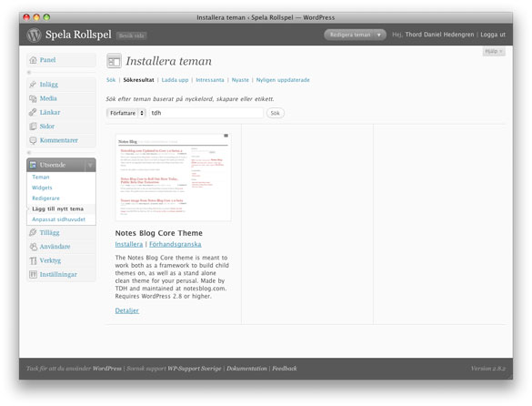Open the Redigera teman dropdown arrow

pos(379,35)
